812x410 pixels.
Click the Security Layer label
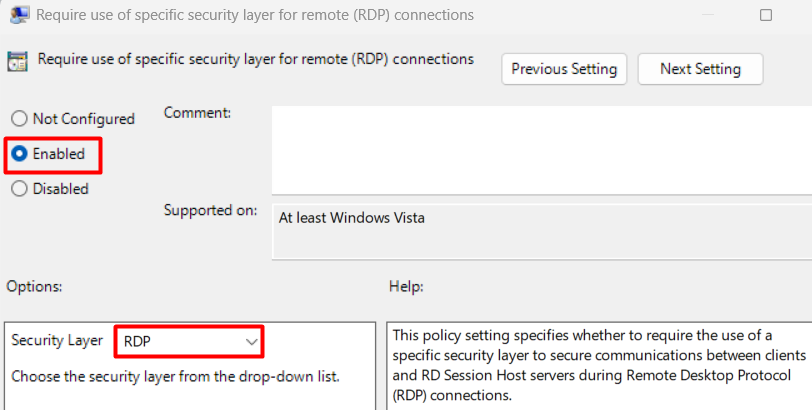[57, 341]
